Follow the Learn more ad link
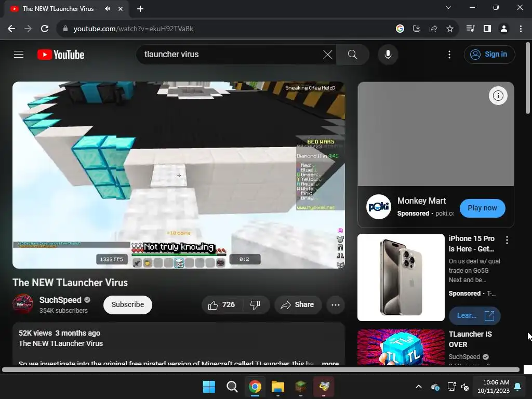Screen dimensions: 532x399 (x=474, y=315)
